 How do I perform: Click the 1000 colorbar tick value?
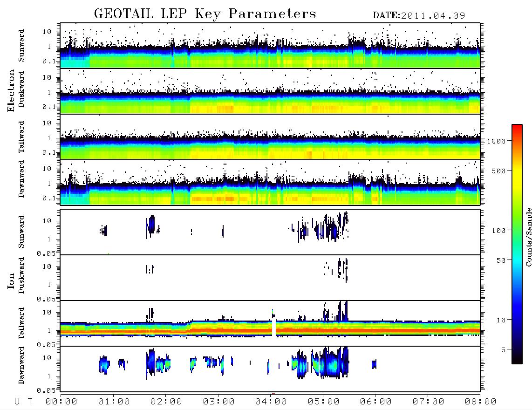pos(497,141)
